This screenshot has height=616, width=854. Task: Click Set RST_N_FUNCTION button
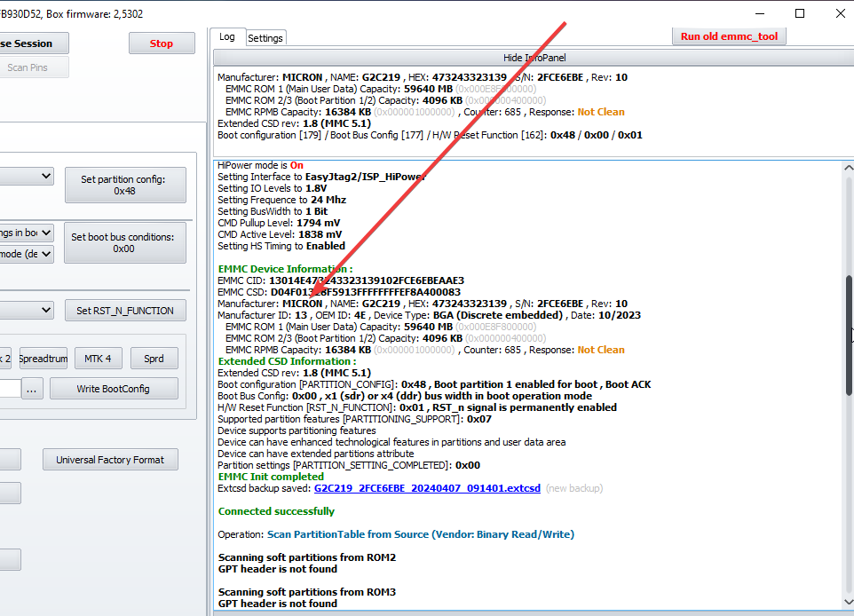[x=125, y=311]
